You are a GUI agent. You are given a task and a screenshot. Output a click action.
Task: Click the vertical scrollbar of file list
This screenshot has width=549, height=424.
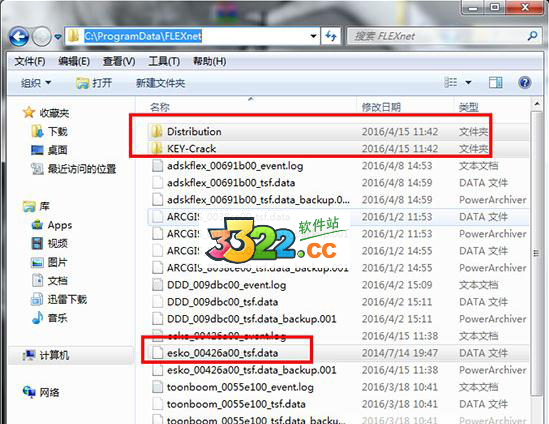click(536, 253)
